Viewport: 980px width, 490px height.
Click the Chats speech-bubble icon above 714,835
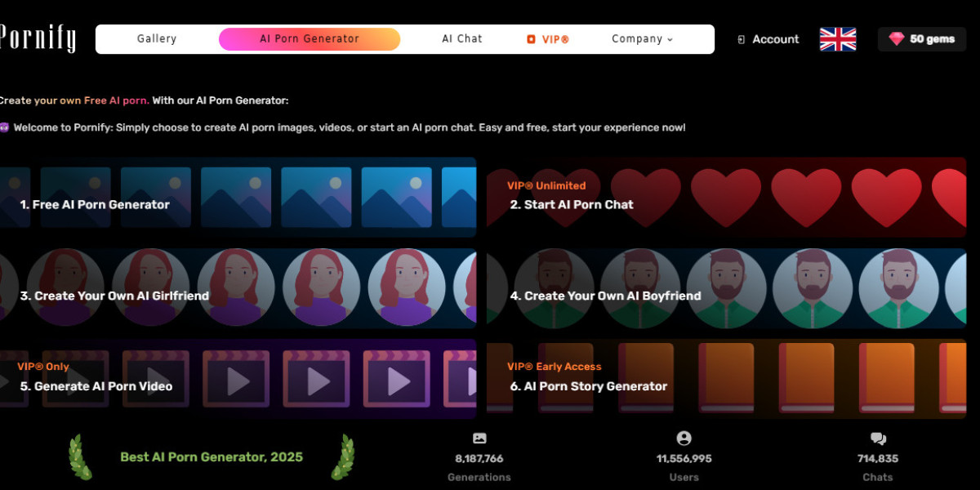[877, 439]
